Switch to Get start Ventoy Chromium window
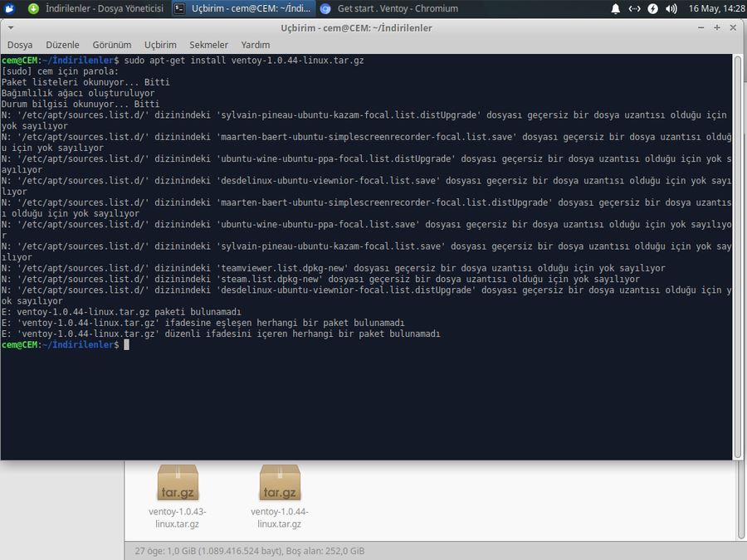 click(389, 8)
